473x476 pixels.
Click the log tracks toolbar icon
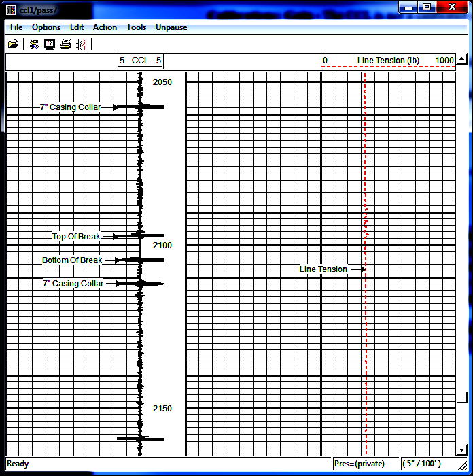coord(82,44)
